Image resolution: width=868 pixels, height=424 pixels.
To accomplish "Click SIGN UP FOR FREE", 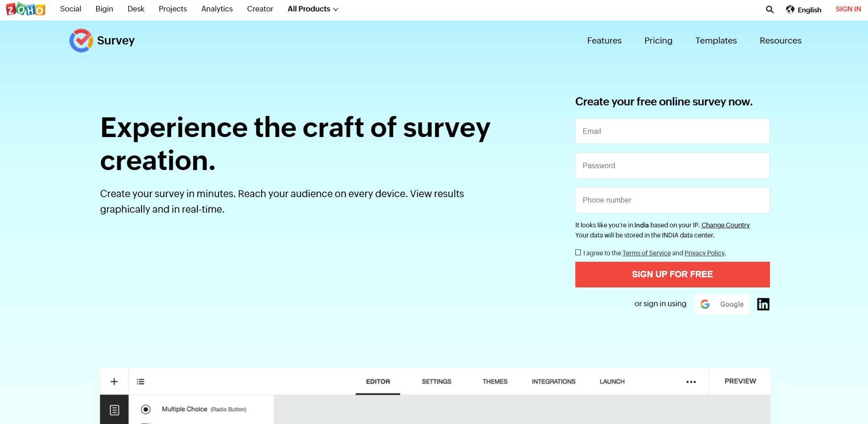I will pos(672,274).
